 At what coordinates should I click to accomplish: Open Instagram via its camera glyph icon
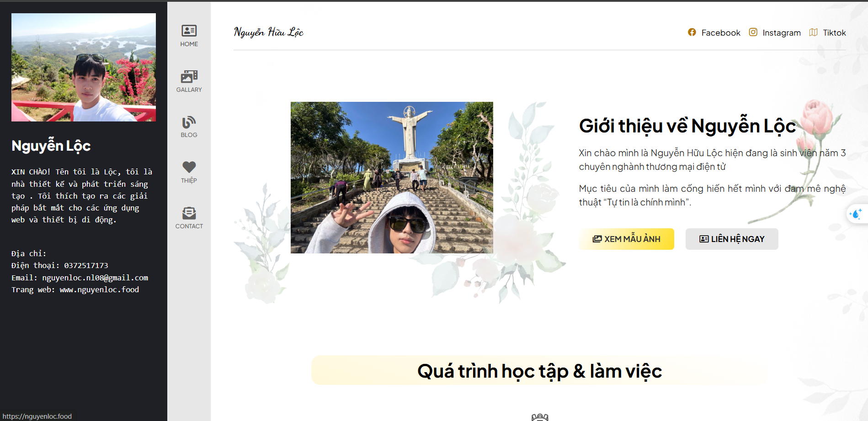(753, 32)
